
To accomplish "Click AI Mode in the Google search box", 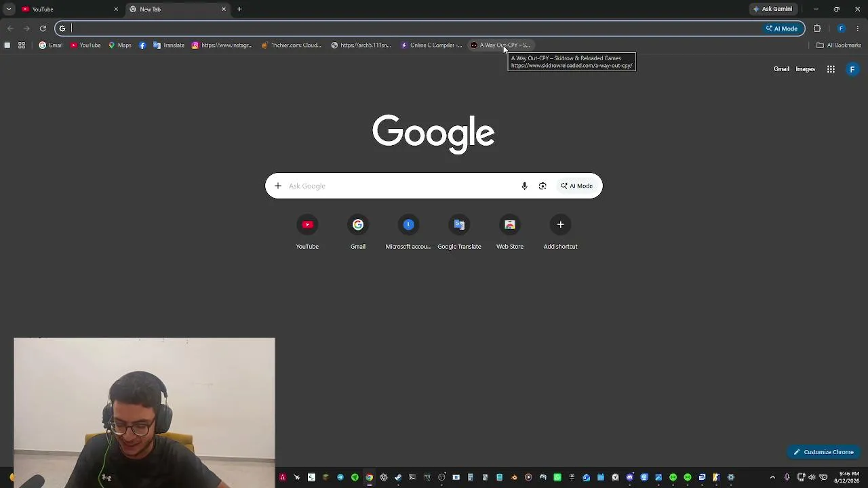I will pyautogui.click(x=576, y=186).
